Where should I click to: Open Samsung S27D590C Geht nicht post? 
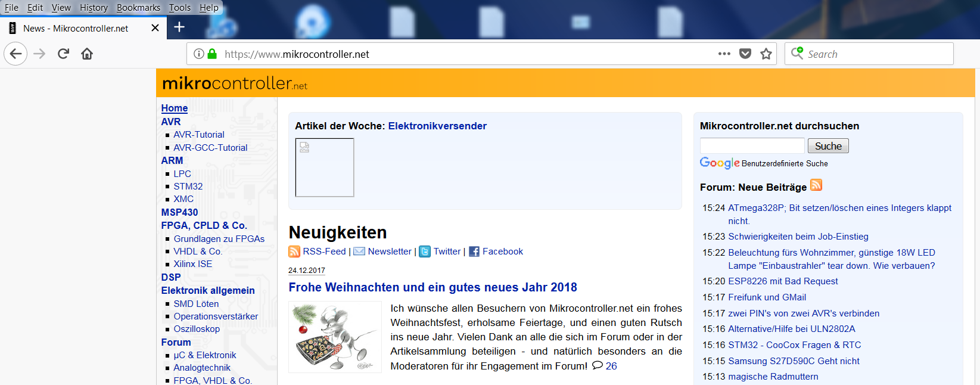pos(794,361)
